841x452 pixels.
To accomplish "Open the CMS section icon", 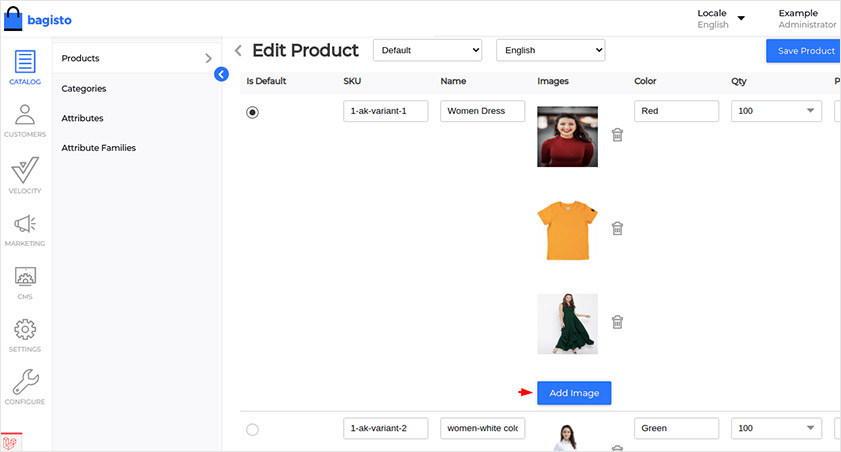I will point(25,282).
